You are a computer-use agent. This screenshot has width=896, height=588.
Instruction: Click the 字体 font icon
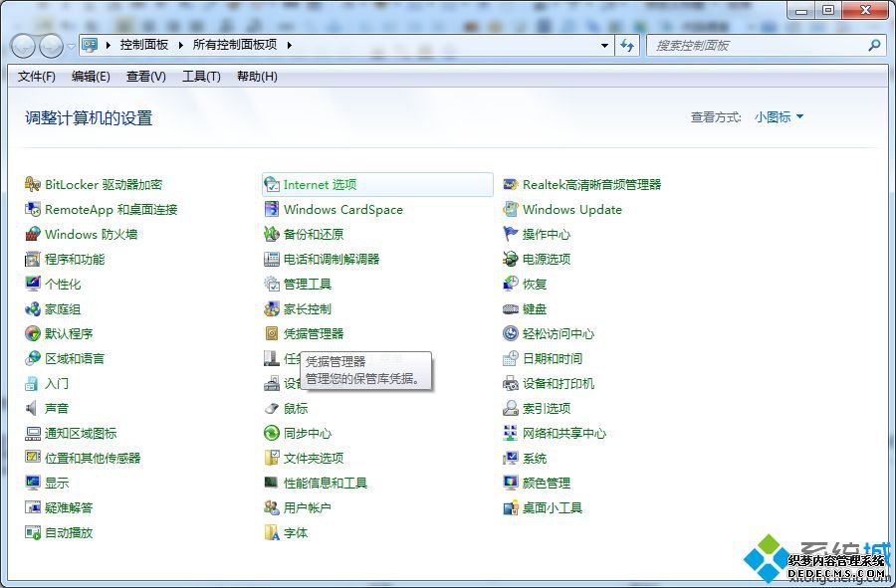pyautogui.click(x=272, y=532)
